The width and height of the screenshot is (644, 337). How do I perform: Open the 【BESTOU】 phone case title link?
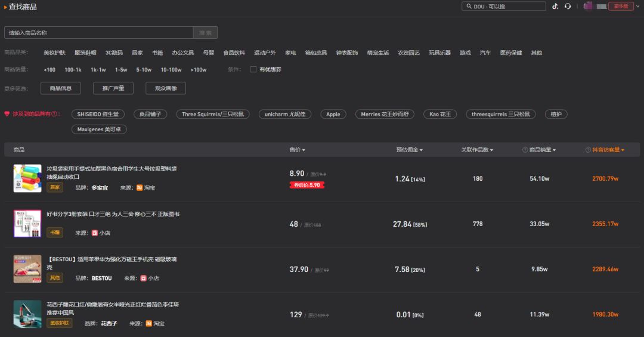[112, 263]
